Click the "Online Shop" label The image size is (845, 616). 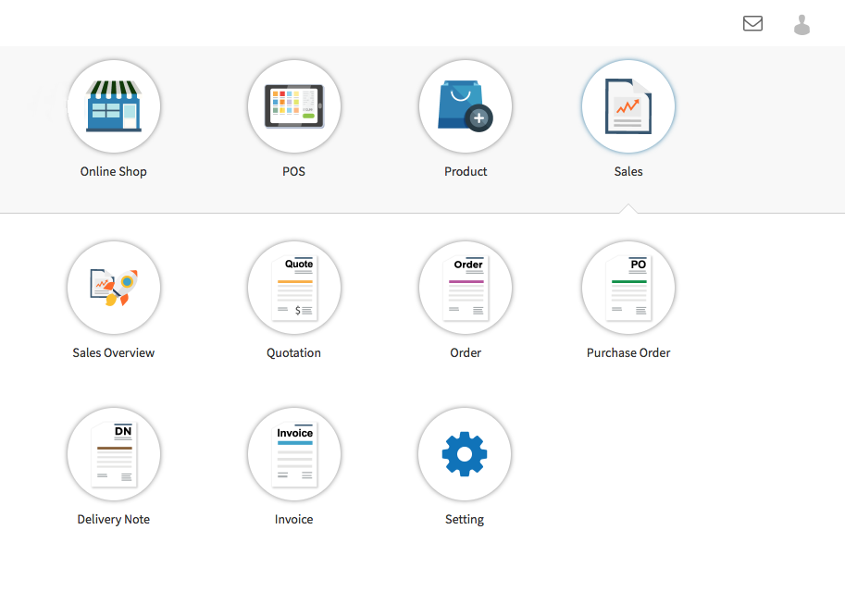pos(114,172)
